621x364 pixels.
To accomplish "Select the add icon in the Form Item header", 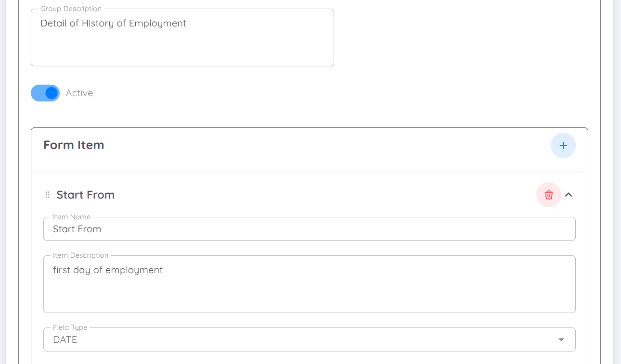I will [563, 145].
